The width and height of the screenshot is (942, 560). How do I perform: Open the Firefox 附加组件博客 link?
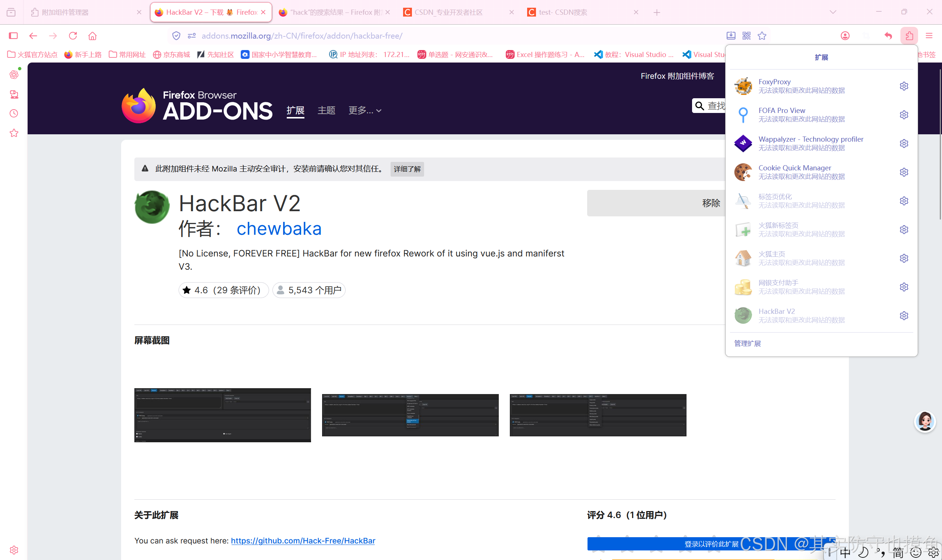(x=677, y=76)
